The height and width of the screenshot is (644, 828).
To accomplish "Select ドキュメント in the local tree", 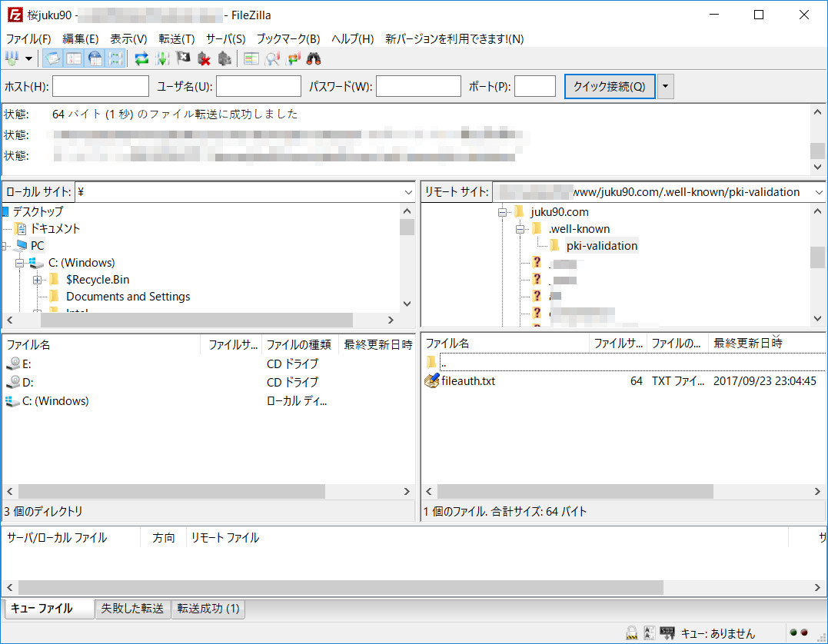I will point(55,228).
